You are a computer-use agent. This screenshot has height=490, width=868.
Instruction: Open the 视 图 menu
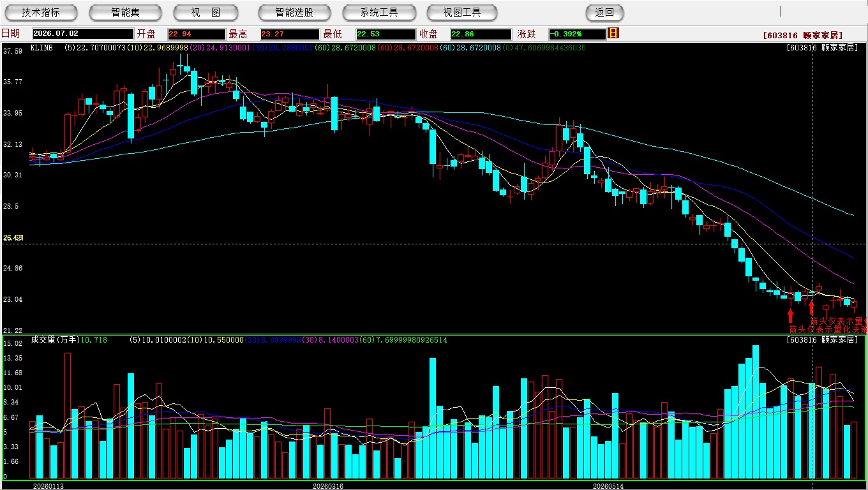point(206,12)
